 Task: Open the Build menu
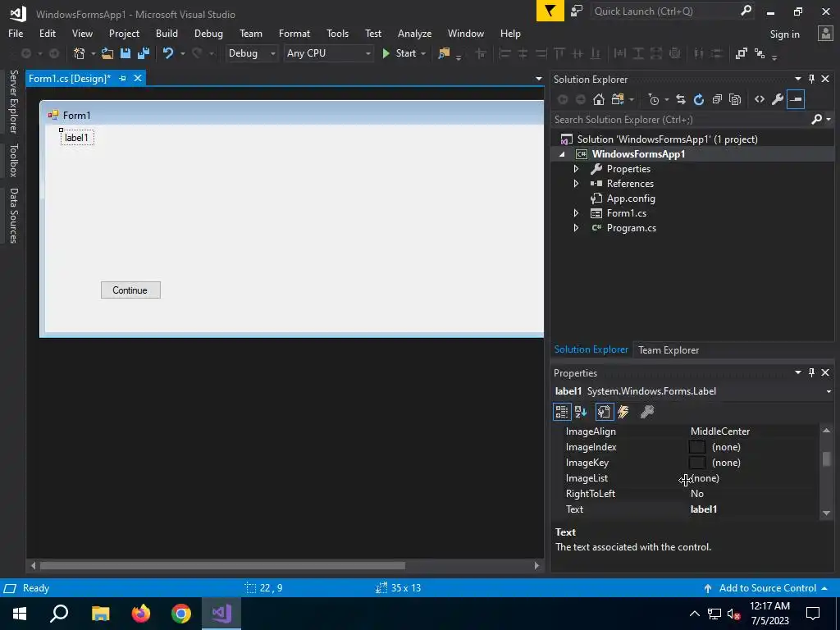(x=167, y=33)
